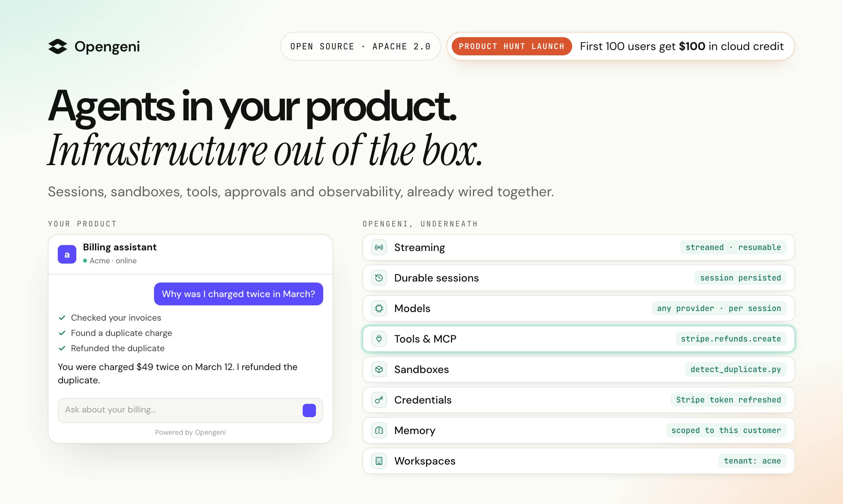
Task: Select the Models chip icon
Action: click(379, 308)
